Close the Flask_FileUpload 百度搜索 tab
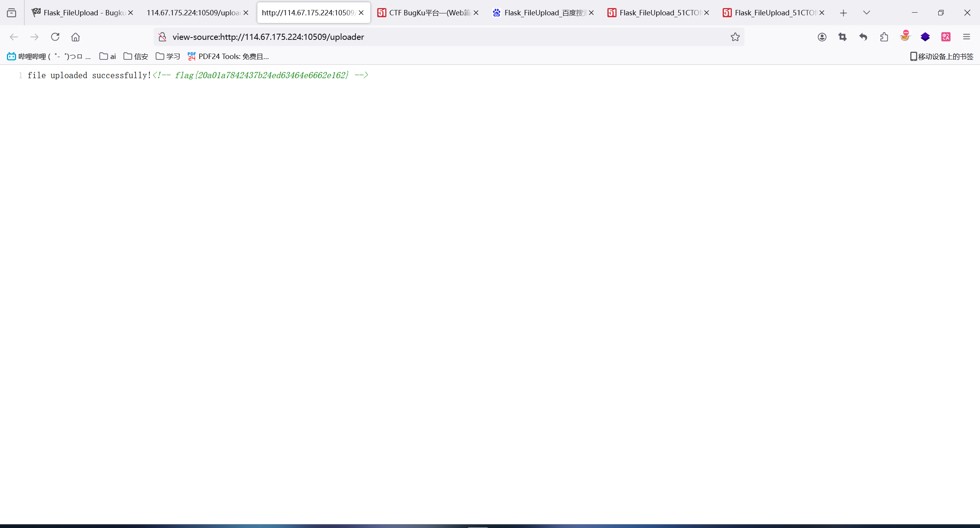 [x=591, y=13]
